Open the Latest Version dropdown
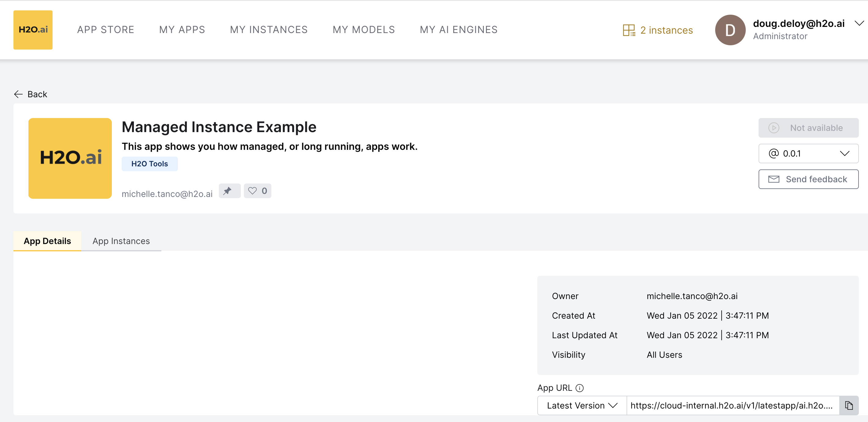This screenshot has height=422, width=868. pyautogui.click(x=582, y=405)
